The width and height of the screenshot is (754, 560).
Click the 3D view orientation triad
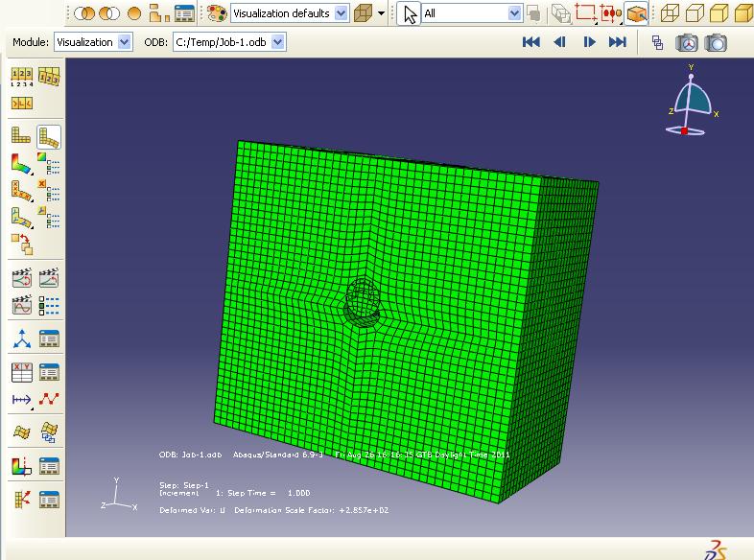click(691, 103)
